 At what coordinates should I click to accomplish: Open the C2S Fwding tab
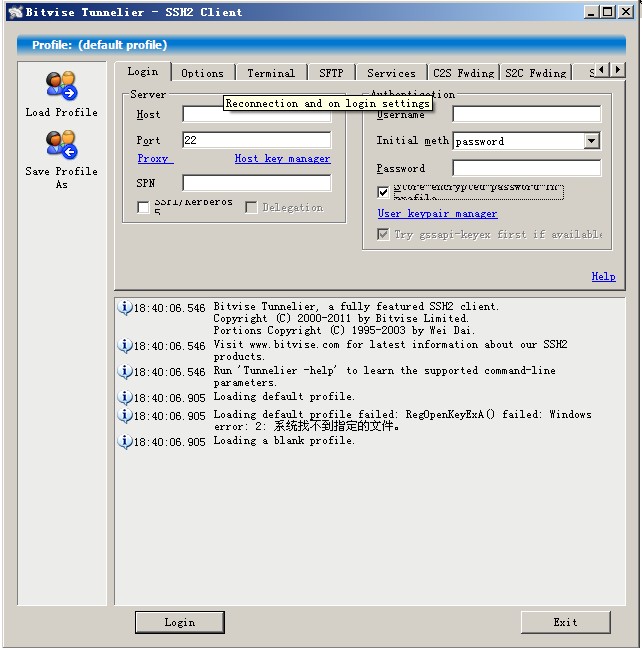pos(464,73)
